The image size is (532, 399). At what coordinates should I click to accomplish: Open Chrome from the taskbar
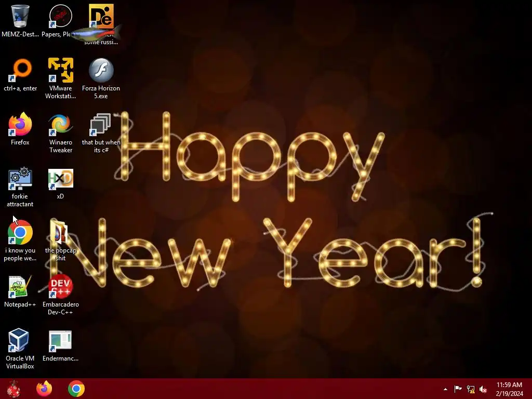click(x=76, y=389)
